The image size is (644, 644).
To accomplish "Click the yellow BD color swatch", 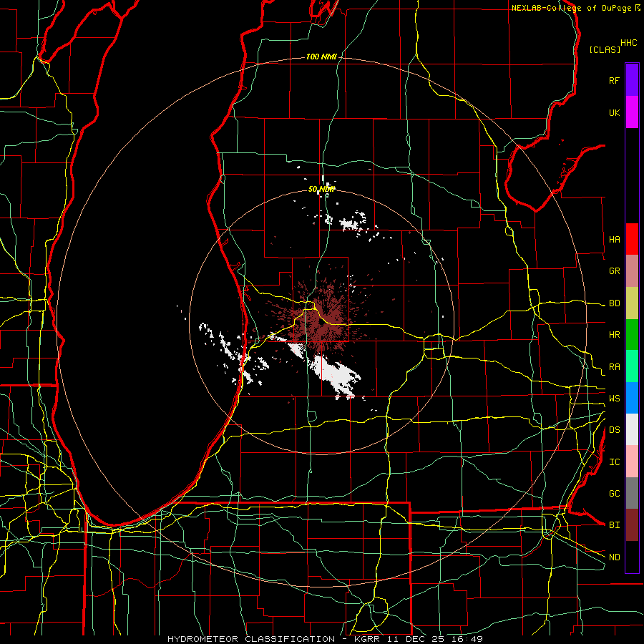I will [x=632, y=303].
